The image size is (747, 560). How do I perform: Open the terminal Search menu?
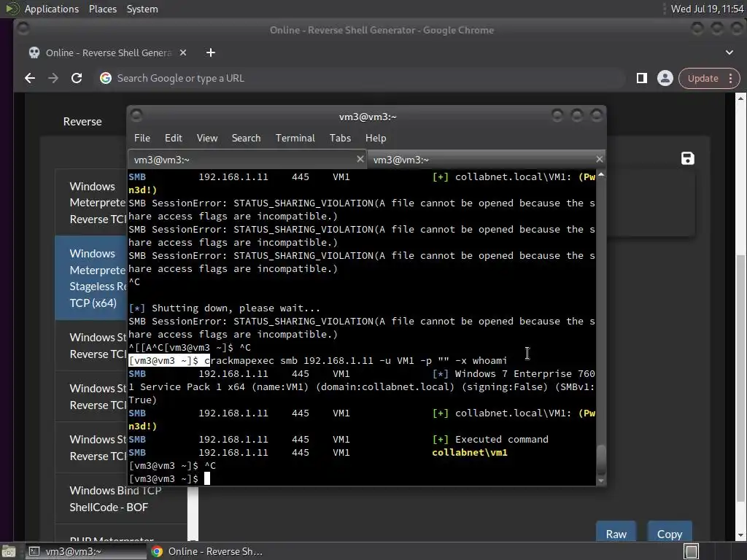pos(247,138)
